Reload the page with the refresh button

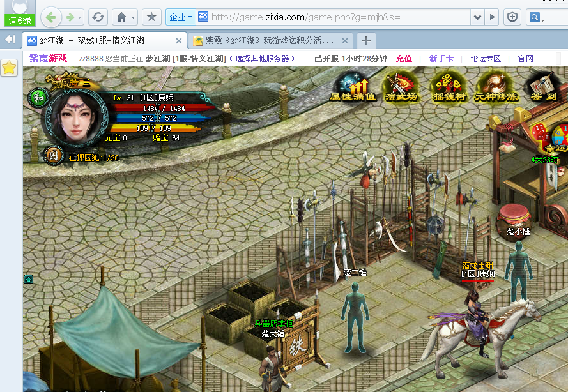98,17
